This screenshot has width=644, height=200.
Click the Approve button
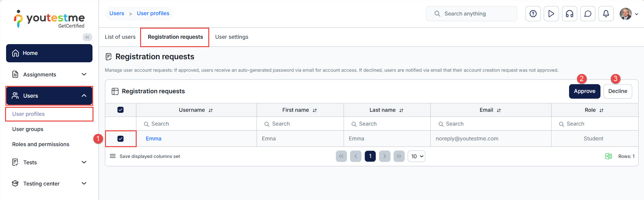584,91
